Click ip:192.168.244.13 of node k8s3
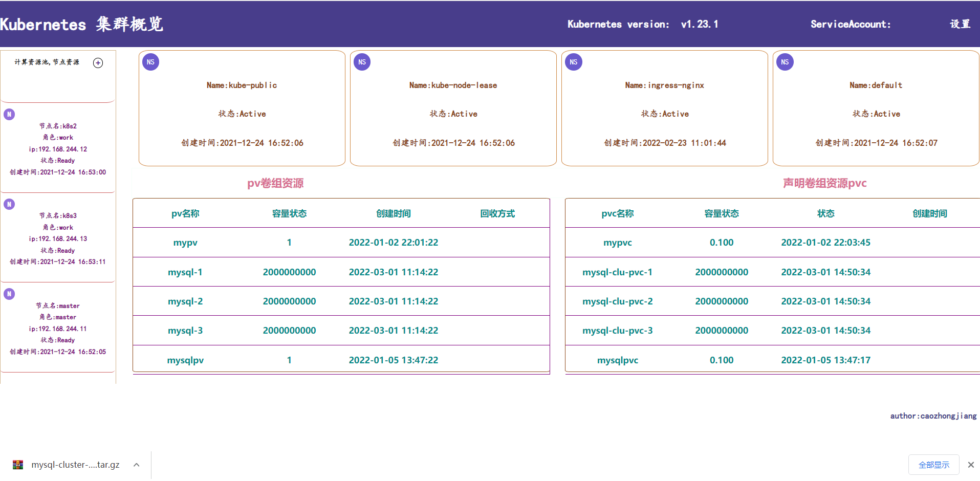This screenshot has height=481, width=980. [58, 239]
